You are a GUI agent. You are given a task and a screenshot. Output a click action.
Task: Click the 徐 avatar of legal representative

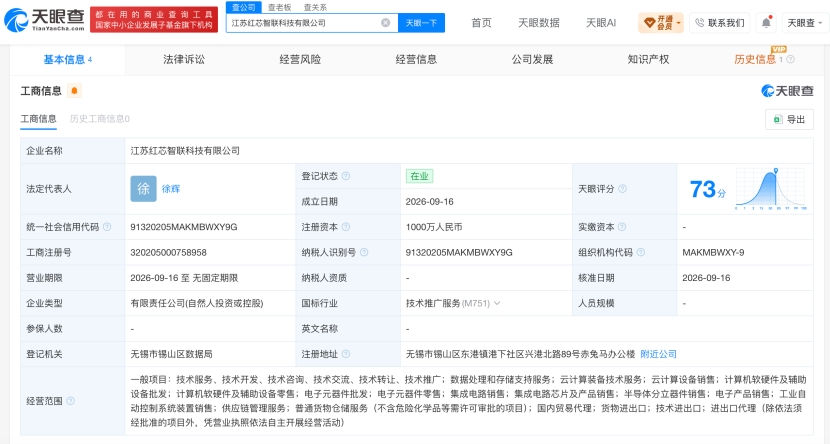pos(143,188)
